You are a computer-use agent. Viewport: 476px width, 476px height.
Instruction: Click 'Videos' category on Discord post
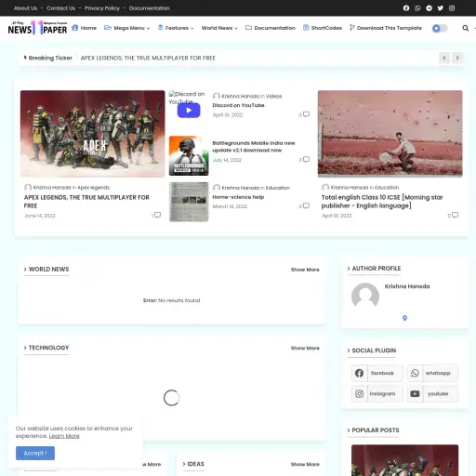coord(274,97)
